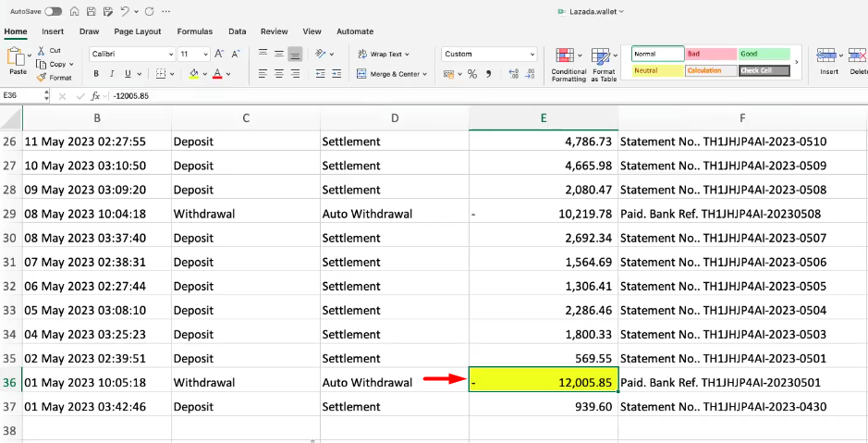The height and width of the screenshot is (443, 868).
Task: Apply Percent Style to the cell
Action: tap(471, 74)
